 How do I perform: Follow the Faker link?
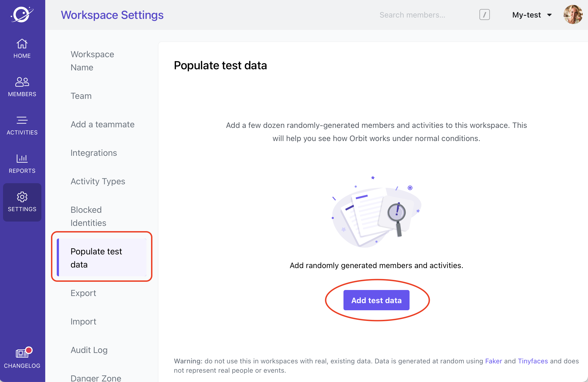(x=493, y=361)
